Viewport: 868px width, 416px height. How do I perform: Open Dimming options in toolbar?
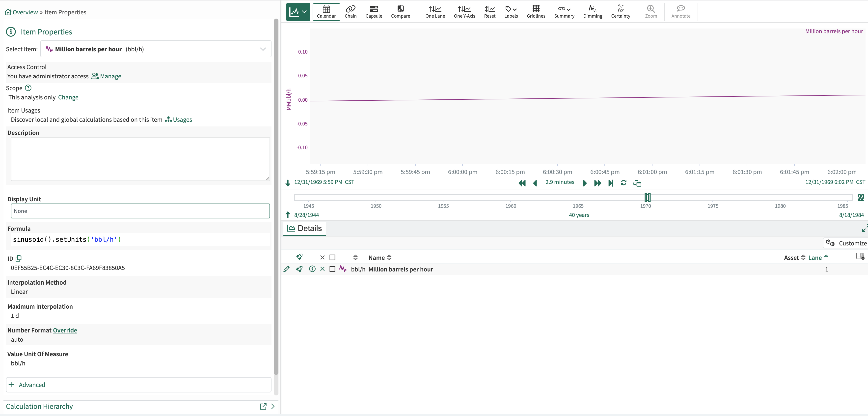(592, 11)
